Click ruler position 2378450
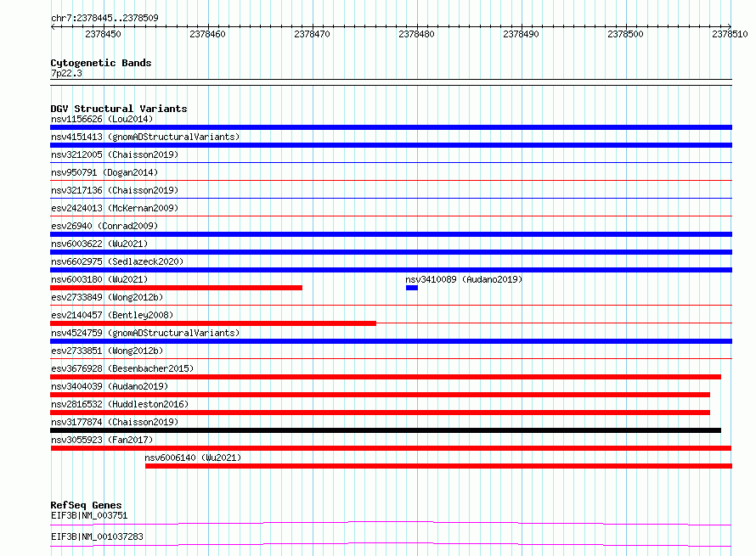The image size is (756, 556). click(x=103, y=34)
